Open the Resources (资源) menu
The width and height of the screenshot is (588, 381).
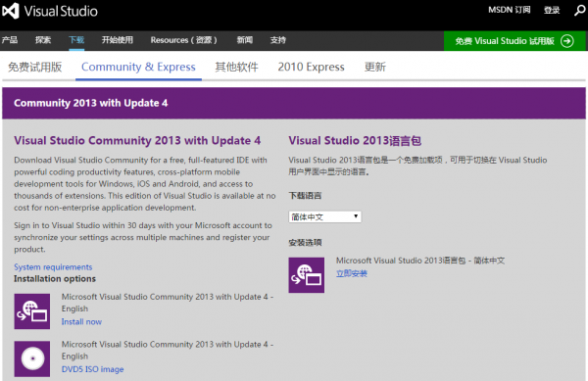tap(184, 40)
